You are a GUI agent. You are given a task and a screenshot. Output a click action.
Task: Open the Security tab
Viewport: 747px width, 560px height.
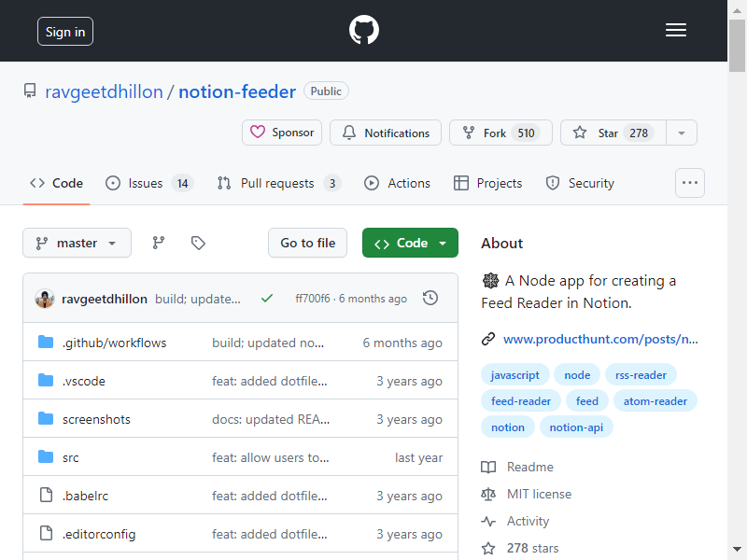pyautogui.click(x=580, y=183)
